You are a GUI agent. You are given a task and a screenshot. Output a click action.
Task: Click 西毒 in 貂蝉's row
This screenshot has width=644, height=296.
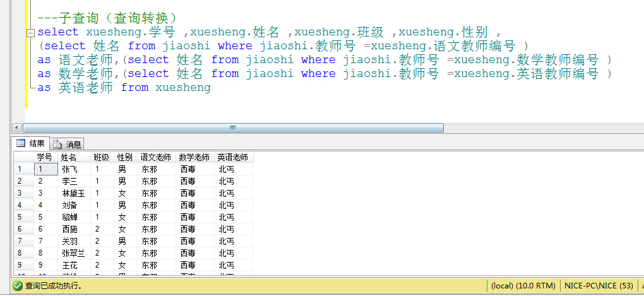[195, 217]
